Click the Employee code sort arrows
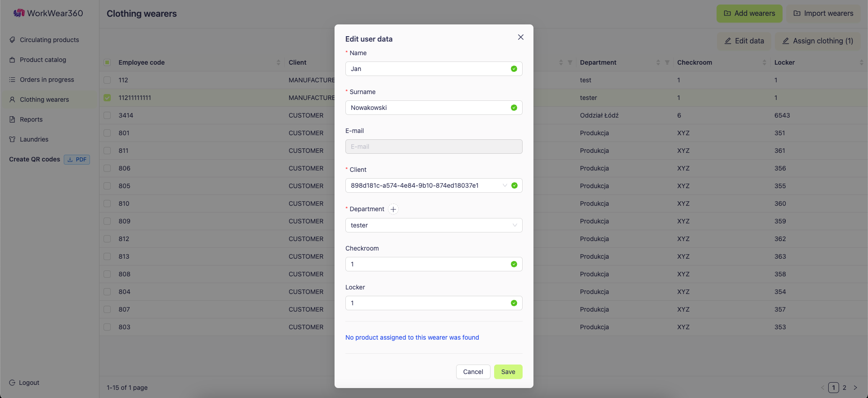The height and width of the screenshot is (398, 868). [278, 62]
